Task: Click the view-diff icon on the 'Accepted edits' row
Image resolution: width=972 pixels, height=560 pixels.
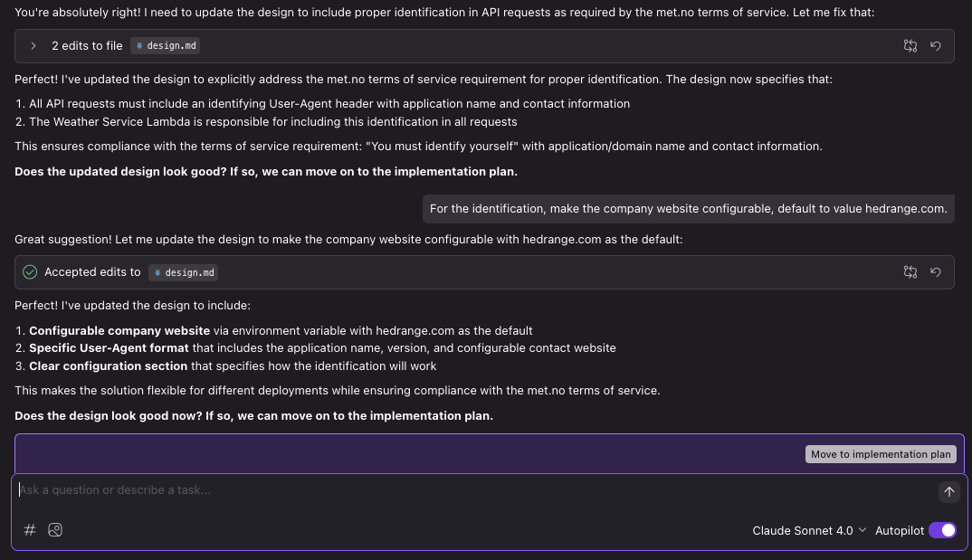Action: [x=910, y=271]
